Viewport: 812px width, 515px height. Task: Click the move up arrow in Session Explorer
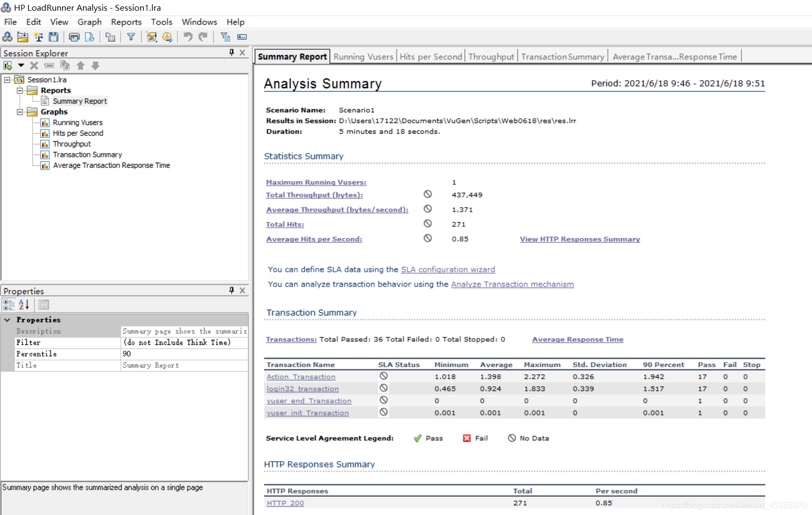coord(80,66)
